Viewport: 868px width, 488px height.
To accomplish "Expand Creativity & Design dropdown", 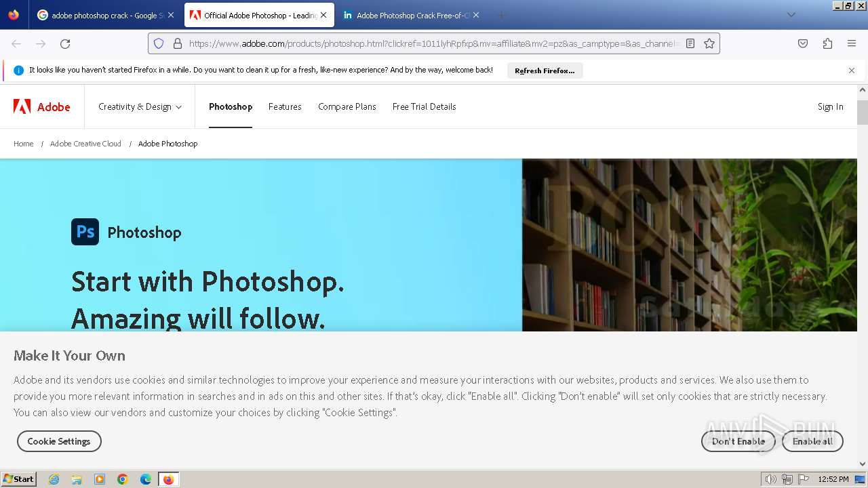I will click(140, 106).
